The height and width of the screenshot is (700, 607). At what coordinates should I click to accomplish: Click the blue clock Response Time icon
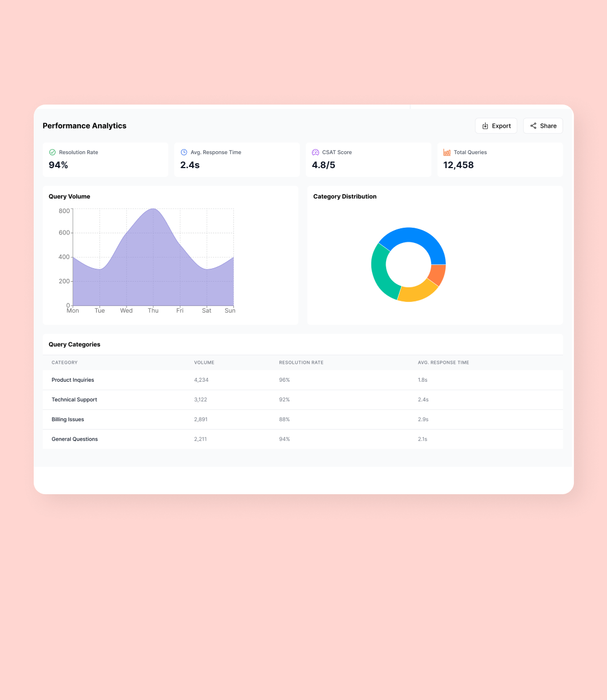click(184, 152)
